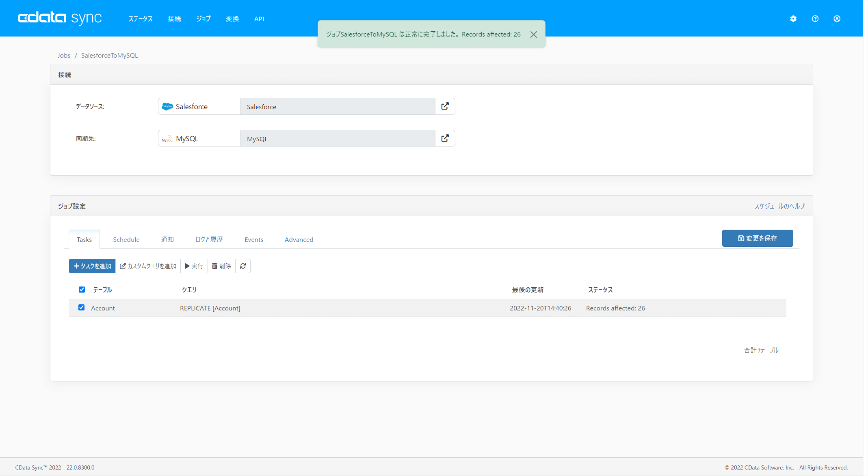Open the settings gear icon in header
The height and width of the screenshot is (476, 868).
click(793, 19)
